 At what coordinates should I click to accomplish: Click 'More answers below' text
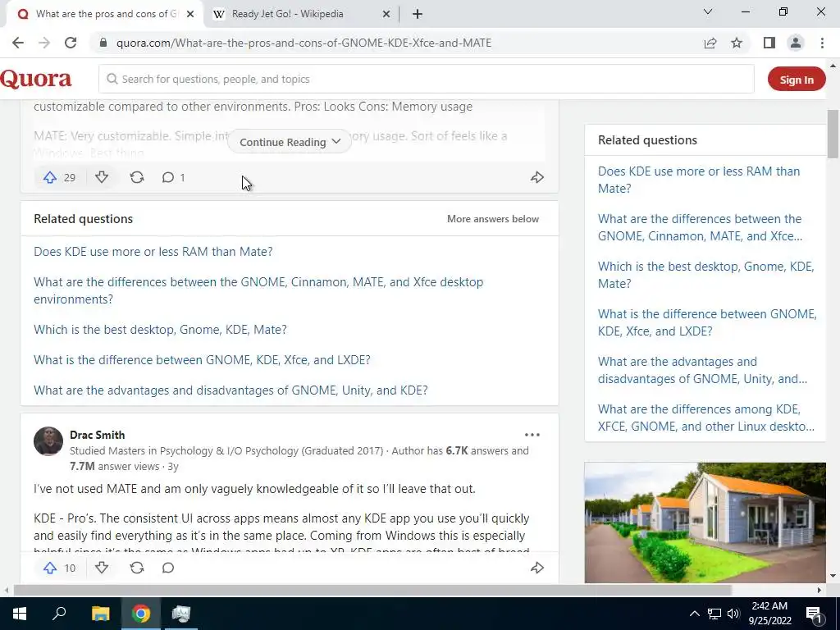point(493,218)
